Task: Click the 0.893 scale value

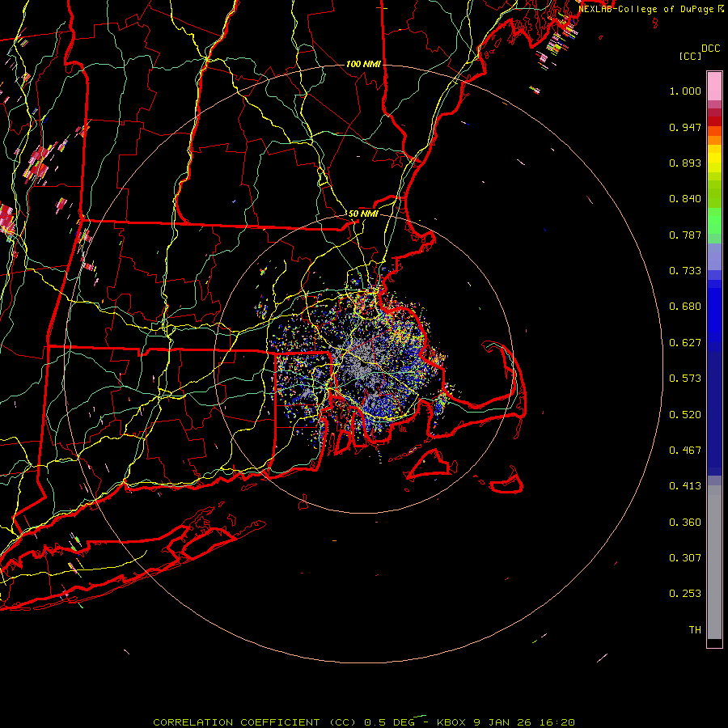Action: (685, 163)
